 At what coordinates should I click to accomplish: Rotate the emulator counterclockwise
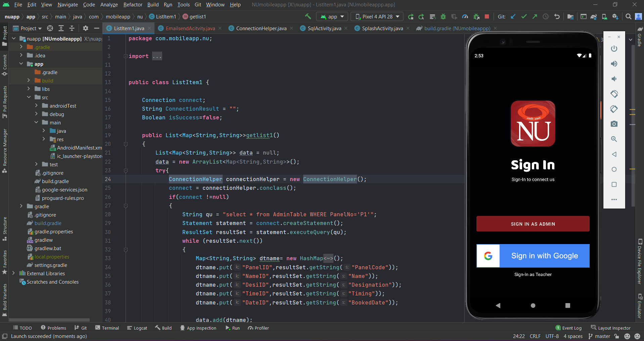coord(614,94)
